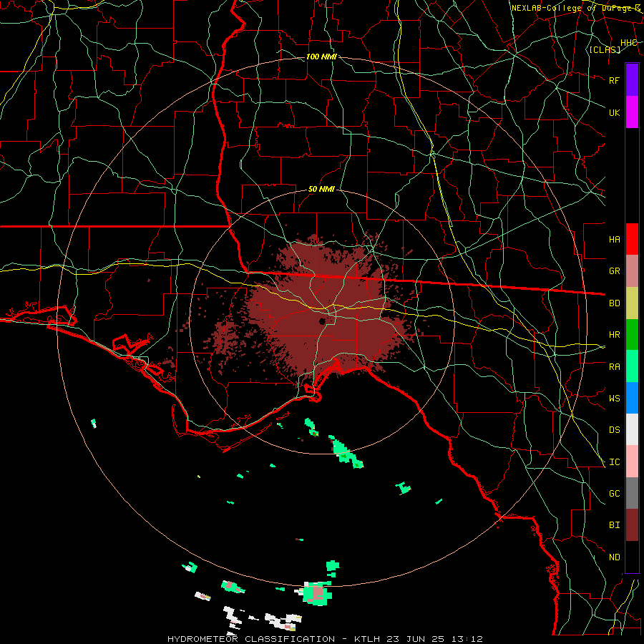This screenshot has height=644, width=644.
Task: Click the "HHC" product code text
Action: pyautogui.click(x=629, y=43)
